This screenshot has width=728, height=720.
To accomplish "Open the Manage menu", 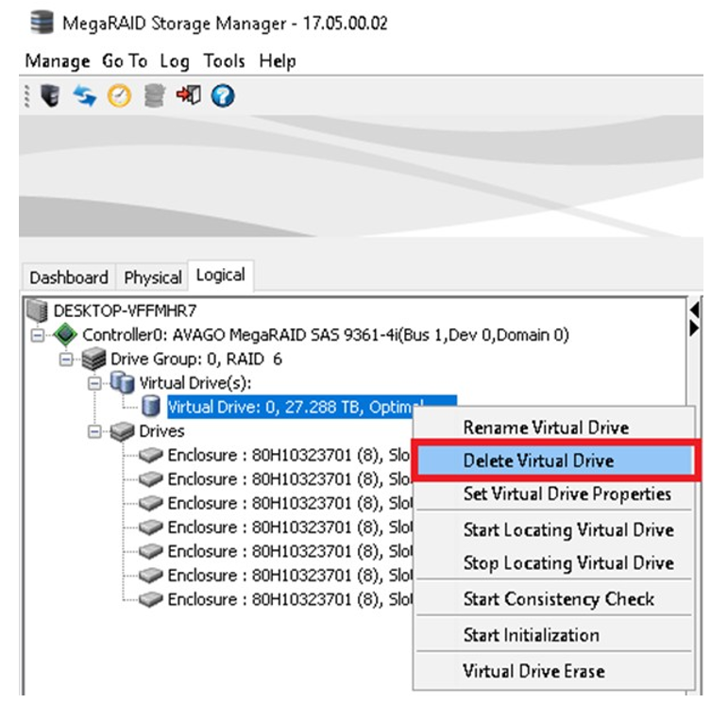I will pos(57,60).
